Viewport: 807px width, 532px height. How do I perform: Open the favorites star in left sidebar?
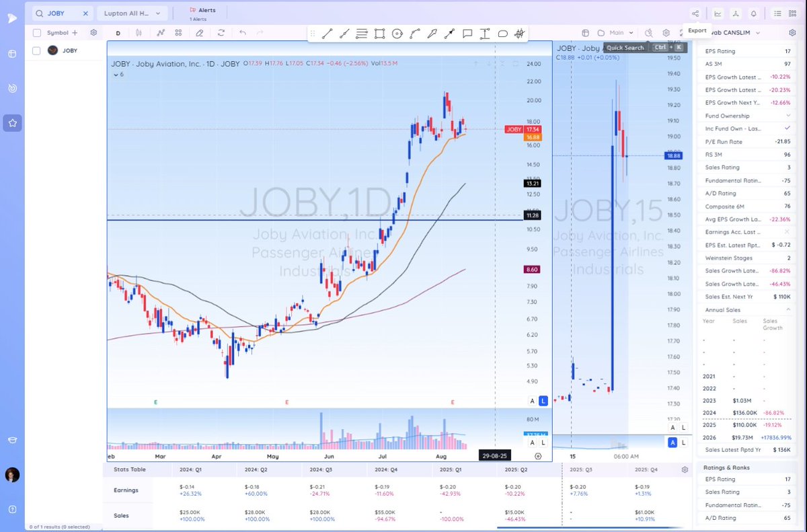point(12,122)
